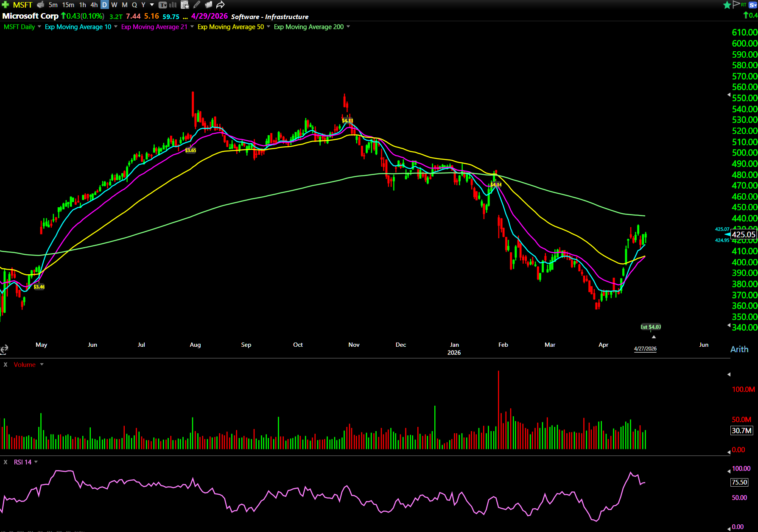The image size is (758, 532).
Task: Close the Volume indicator pane
Action: 6,365
